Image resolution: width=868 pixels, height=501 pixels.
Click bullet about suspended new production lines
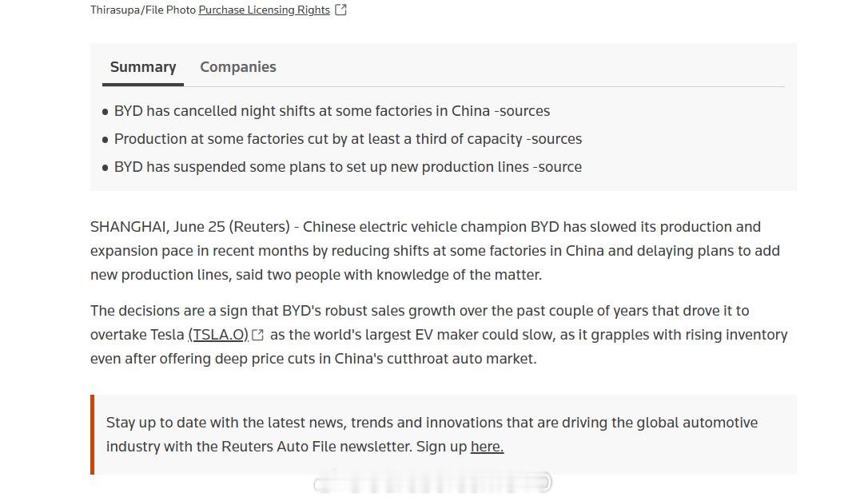pyautogui.click(x=348, y=167)
